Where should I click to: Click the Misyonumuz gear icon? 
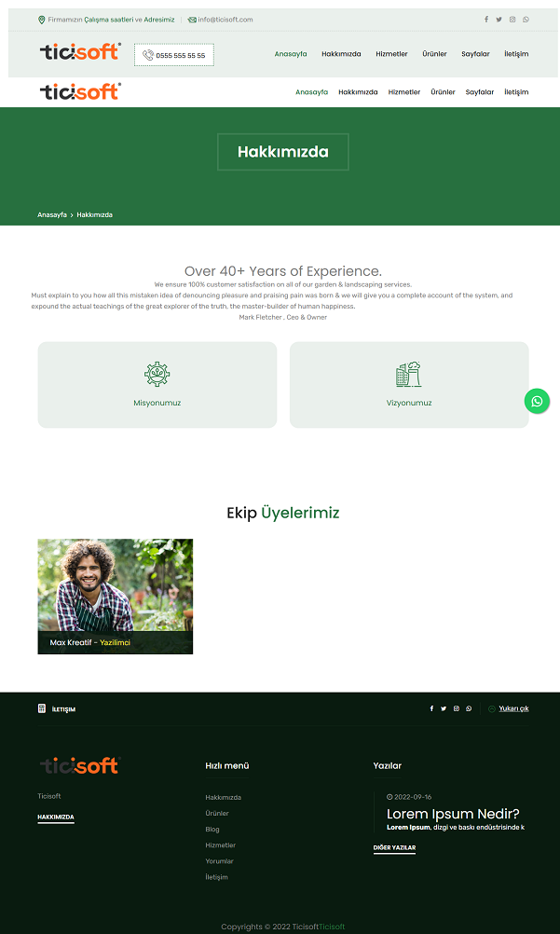157,374
